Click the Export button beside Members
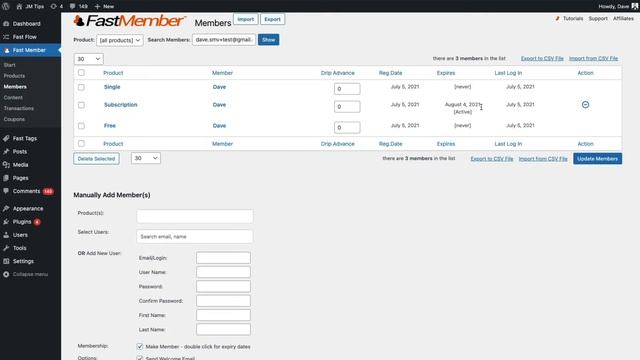The width and height of the screenshot is (640, 360). pyautogui.click(x=272, y=19)
